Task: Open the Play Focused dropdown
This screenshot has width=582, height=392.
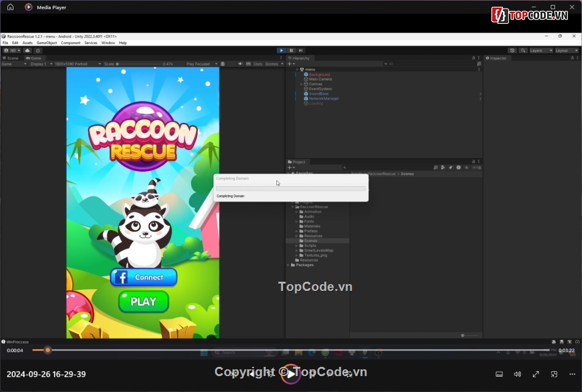Action: click(x=202, y=64)
